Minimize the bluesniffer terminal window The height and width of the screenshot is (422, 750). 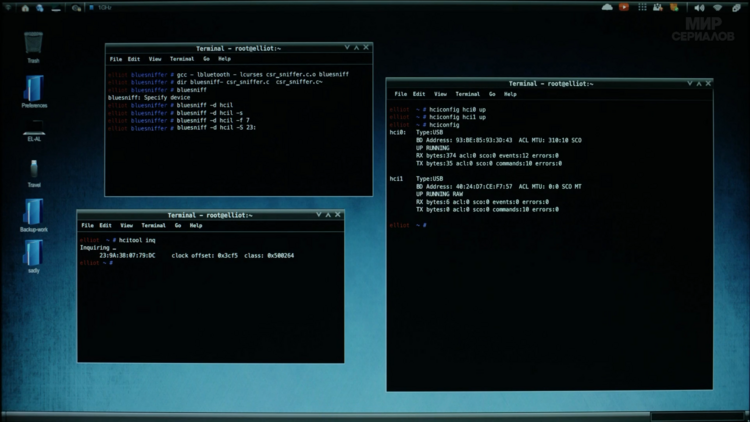point(347,47)
